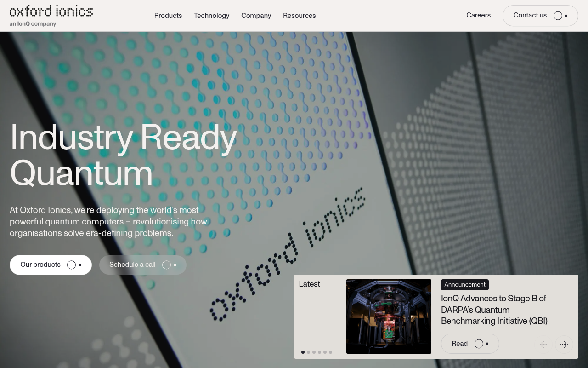The height and width of the screenshot is (368, 588).
Task: Click Read on the IonQ announcement
Action: 470,344
